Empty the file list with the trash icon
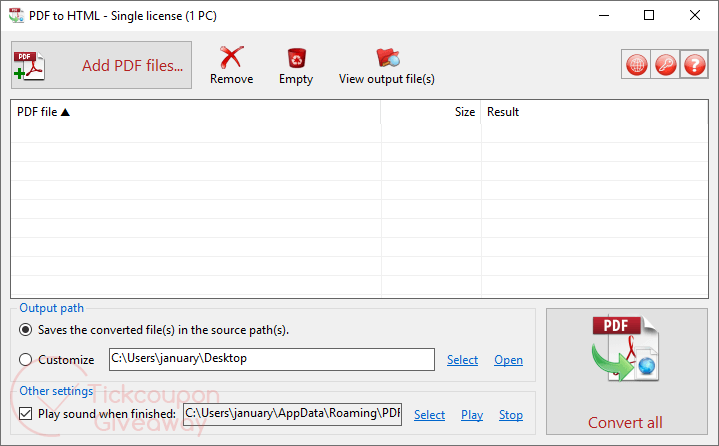Viewport: 719px width, 446px height. [296, 65]
